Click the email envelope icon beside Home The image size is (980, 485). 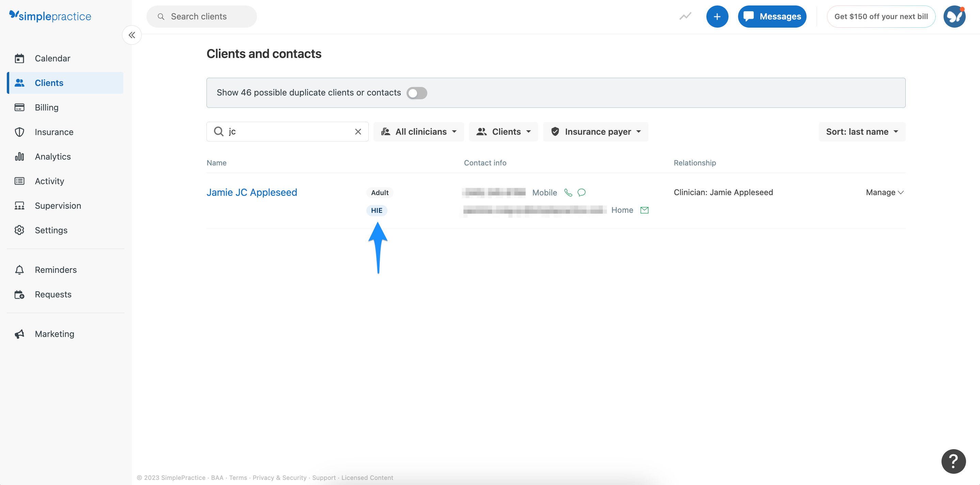click(644, 210)
